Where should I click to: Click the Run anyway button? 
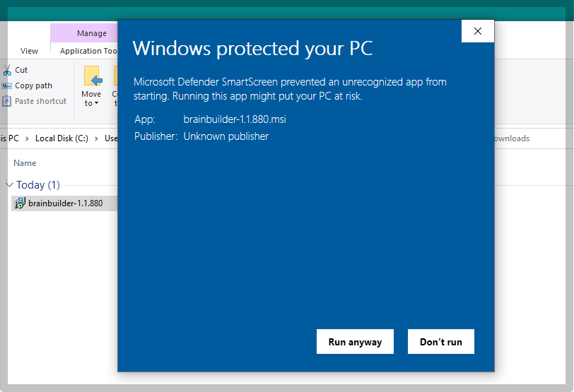click(x=355, y=342)
